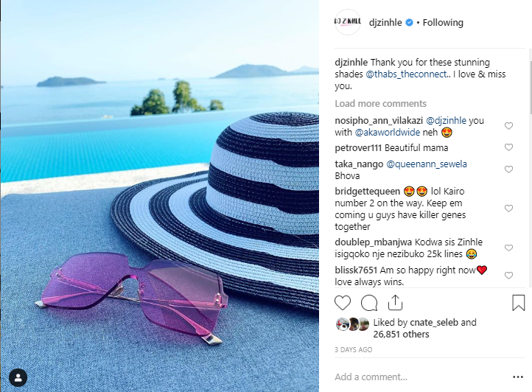Like the post with the heart icon
532x392 pixels.
343,303
